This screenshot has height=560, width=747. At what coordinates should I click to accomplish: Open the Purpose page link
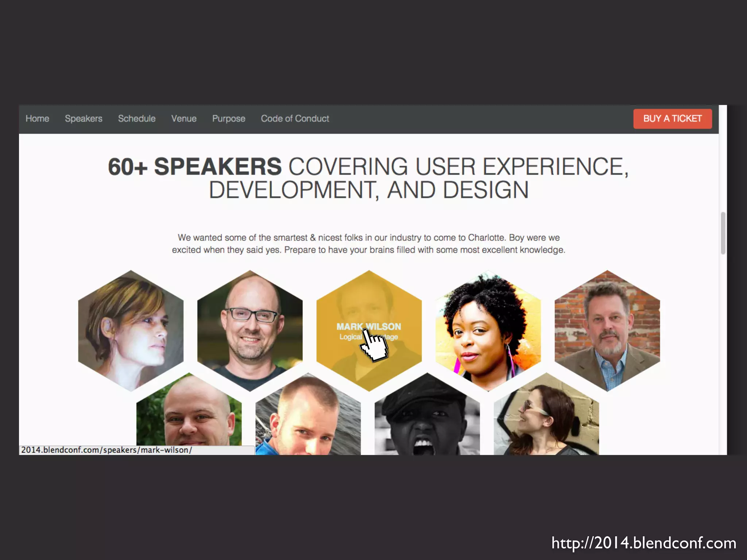229,119
